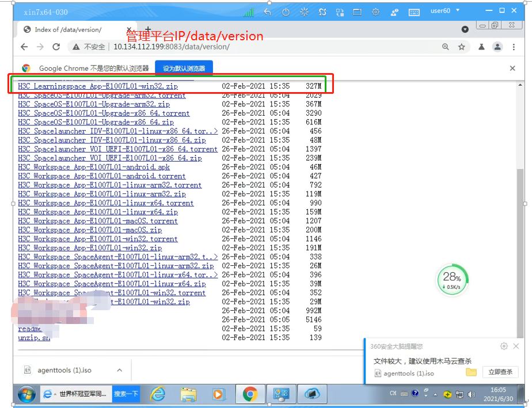Open H3C_SpaceOS-E1007L01-Upgrade-x86_64.zip link
This screenshot has width=532, height=408.
point(96,122)
